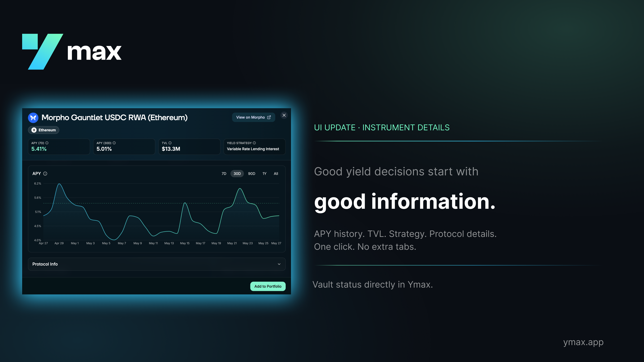Click 'Good yield decisions start with' text
This screenshot has width=644, height=362.
click(x=396, y=172)
